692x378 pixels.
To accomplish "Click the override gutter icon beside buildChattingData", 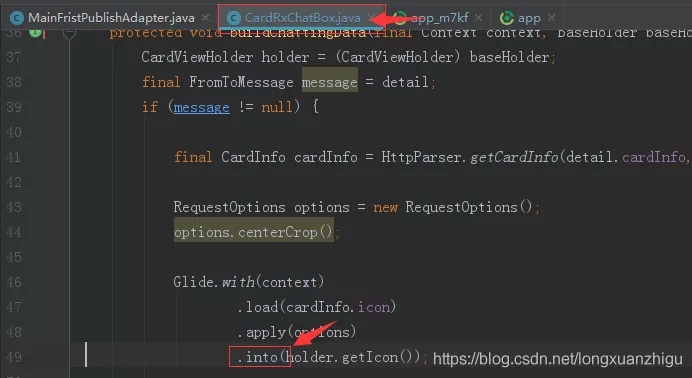I will click(x=36, y=32).
